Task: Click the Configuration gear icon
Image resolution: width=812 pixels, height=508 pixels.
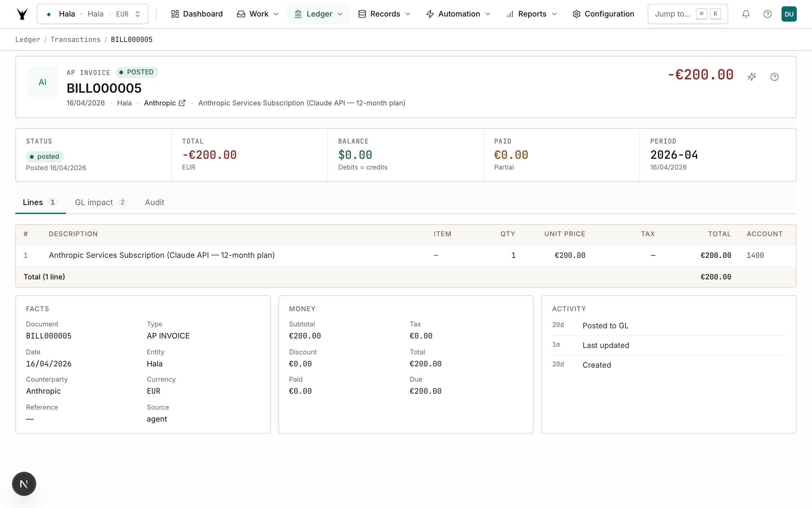Action: point(576,14)
